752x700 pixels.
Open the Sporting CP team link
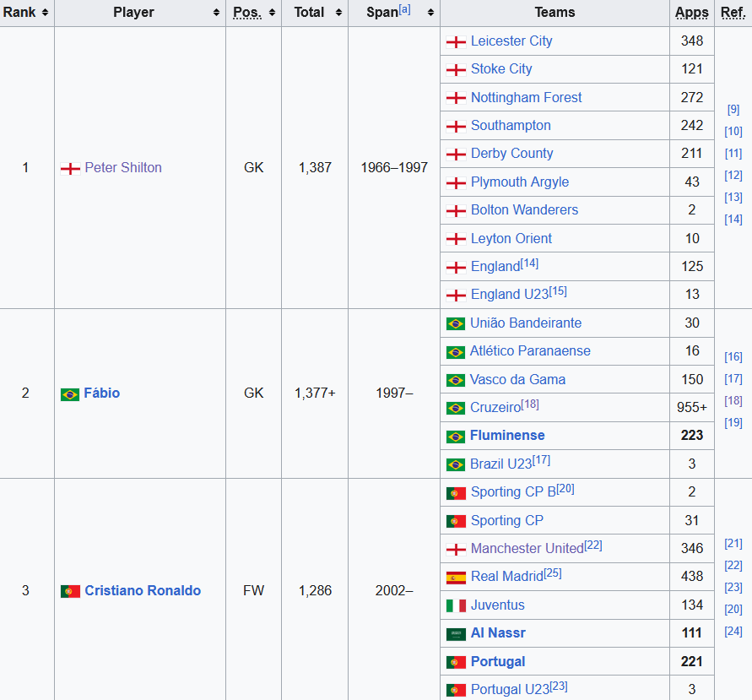(x=507, y=520)
